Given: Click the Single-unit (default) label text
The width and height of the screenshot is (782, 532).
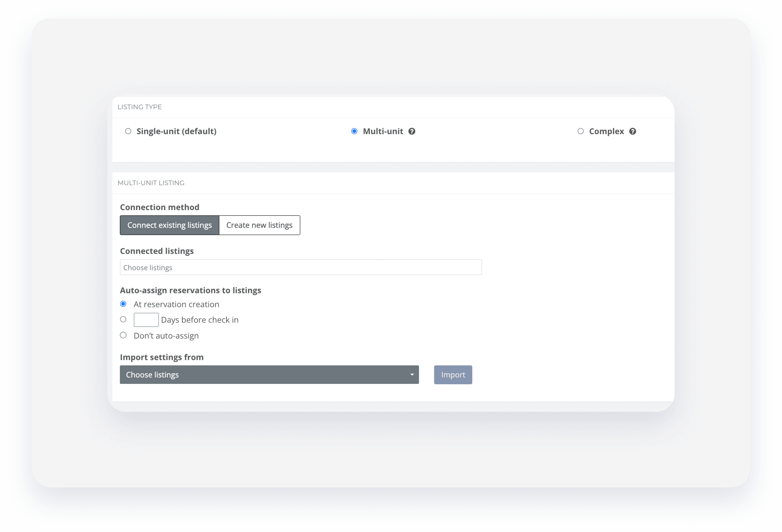Looking at the screenshot, I should point(176,131).
